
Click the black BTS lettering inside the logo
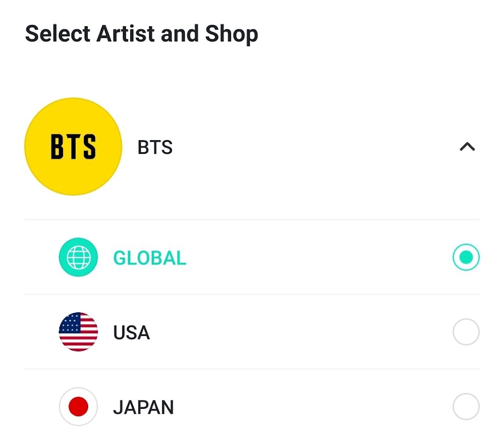tap(73, 147)
